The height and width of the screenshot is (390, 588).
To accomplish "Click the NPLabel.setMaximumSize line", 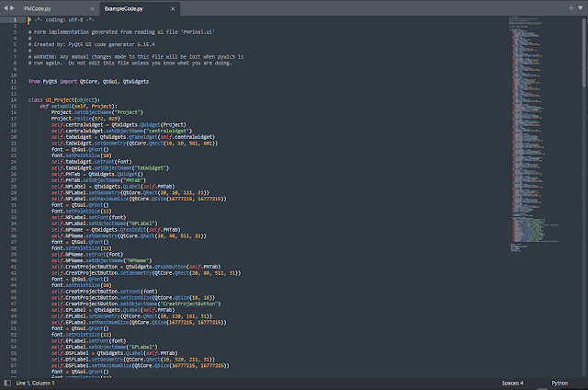I will click(139, 199).
